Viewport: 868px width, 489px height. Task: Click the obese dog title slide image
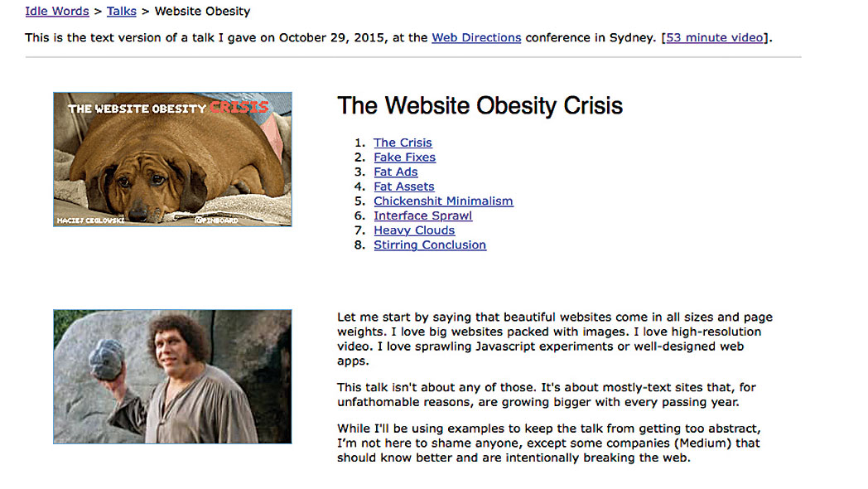(172, 159)
